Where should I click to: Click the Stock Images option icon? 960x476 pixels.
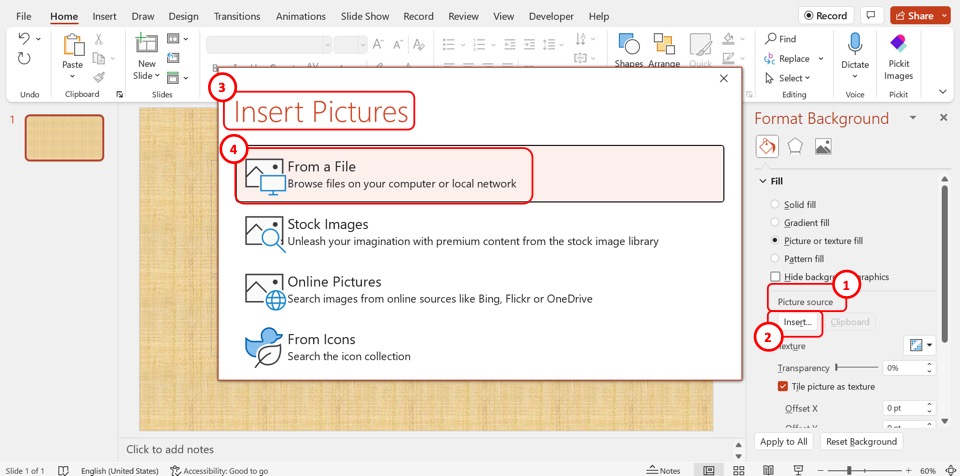point(265,233)
